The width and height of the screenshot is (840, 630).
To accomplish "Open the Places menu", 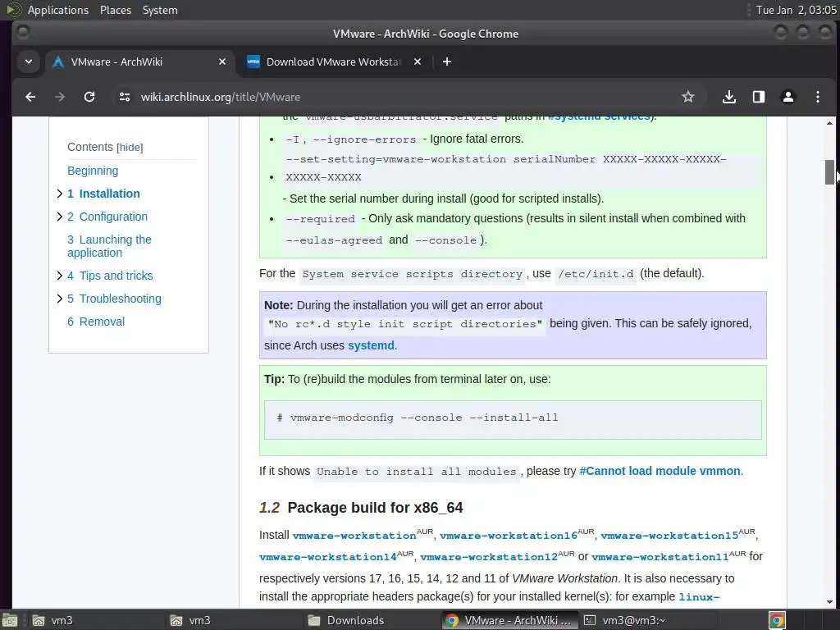I will 115,10.
